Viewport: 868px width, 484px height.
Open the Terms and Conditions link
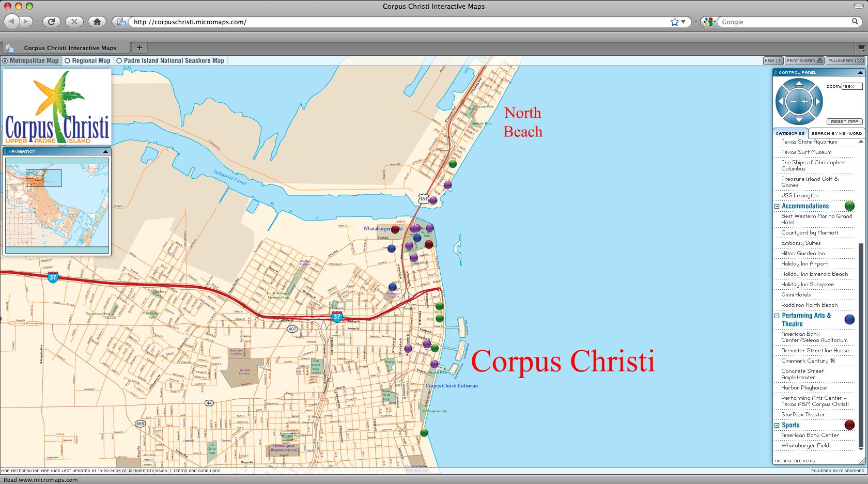click(197, 471)
